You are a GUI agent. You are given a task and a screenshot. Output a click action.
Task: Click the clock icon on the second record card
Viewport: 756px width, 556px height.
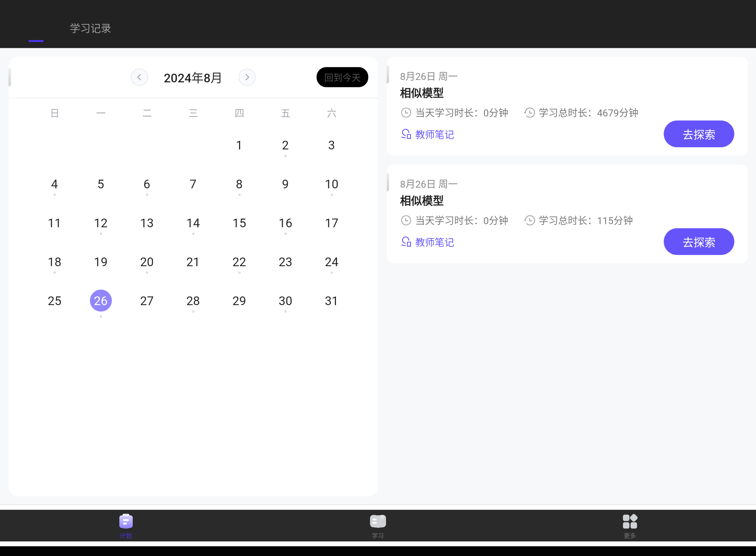point(406,220)
